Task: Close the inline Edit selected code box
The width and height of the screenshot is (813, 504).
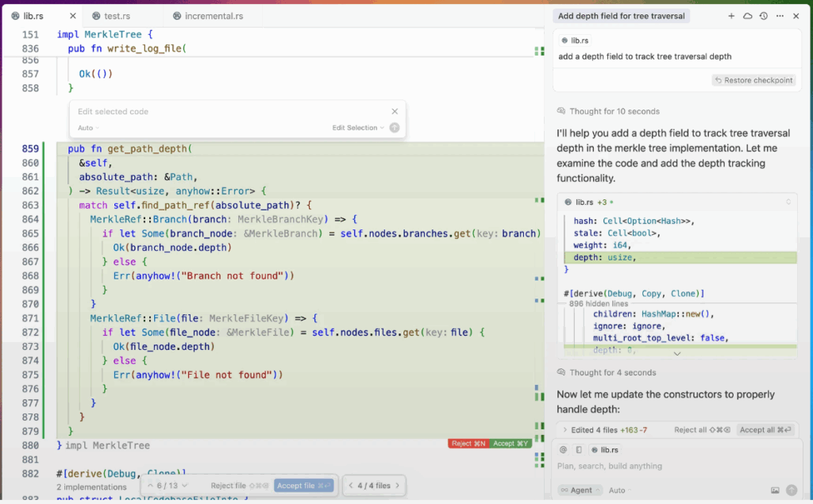Action: click(x=395, y=112)
